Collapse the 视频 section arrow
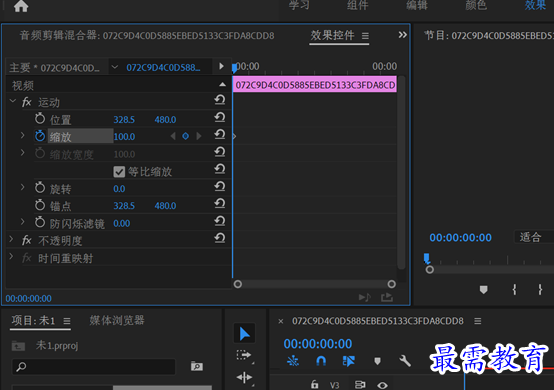Image resolution: width=554 pixels, height=390 pixels. tap(222, 84)
